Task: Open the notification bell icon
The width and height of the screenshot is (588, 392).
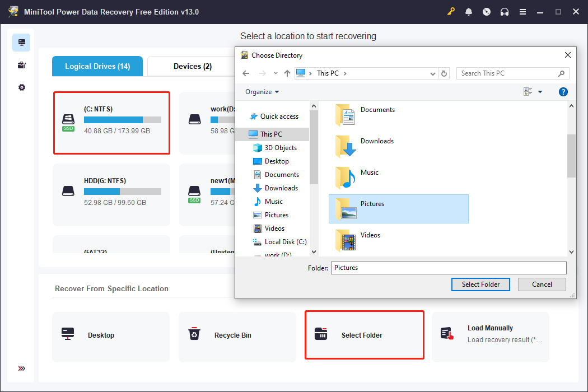Action: [468, 12]
